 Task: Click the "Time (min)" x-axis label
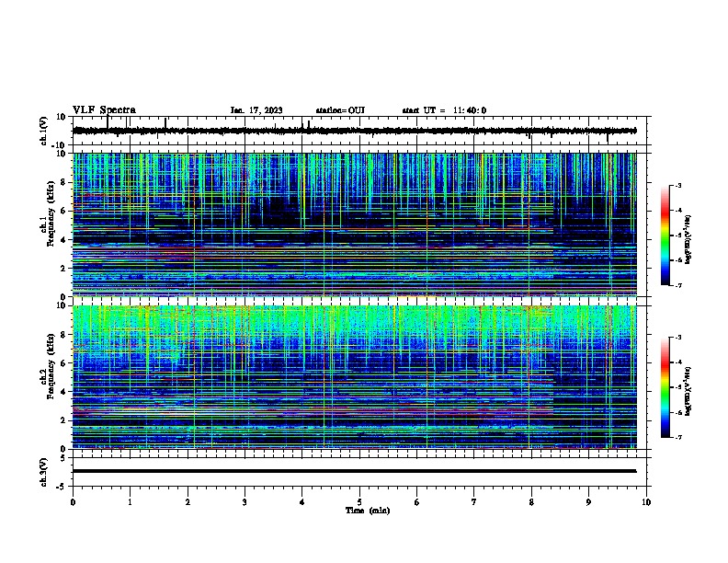click(x=368, y=511)
